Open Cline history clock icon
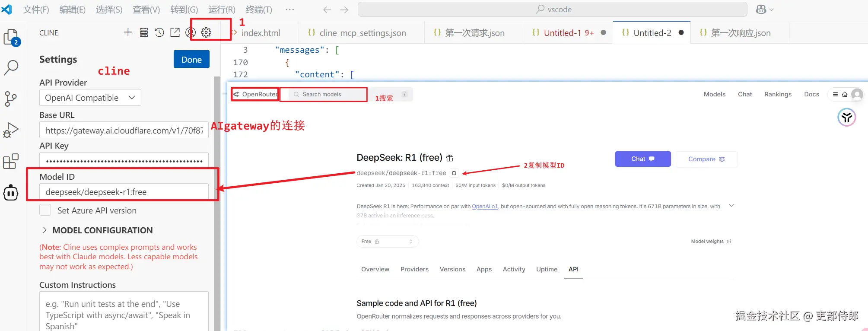The width and height of the screenshot is (868, 331). point(159,32)
